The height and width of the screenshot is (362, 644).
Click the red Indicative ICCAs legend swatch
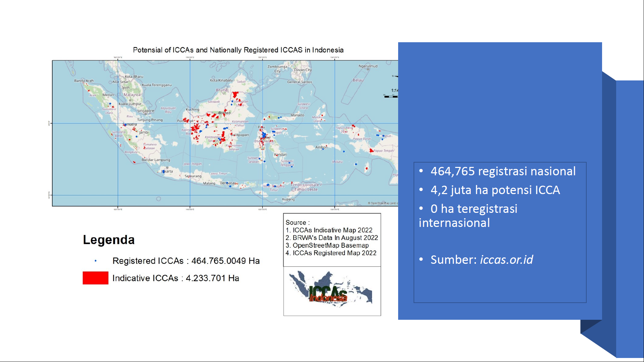pyautogui.click(x=95, y=278)
